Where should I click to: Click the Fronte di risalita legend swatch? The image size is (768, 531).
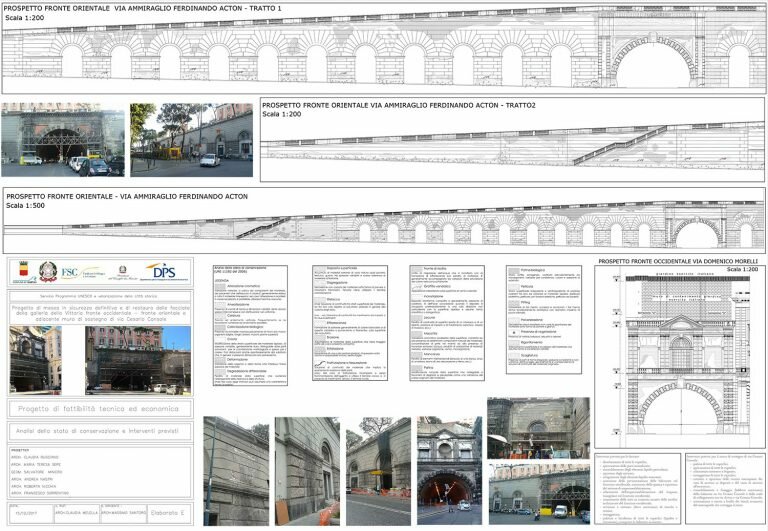[415, 268]
